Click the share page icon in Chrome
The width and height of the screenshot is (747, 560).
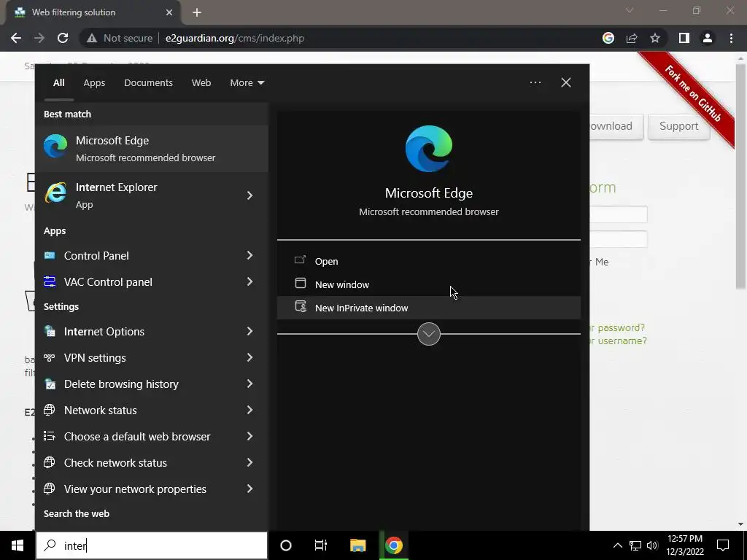(x=632, y=38)
